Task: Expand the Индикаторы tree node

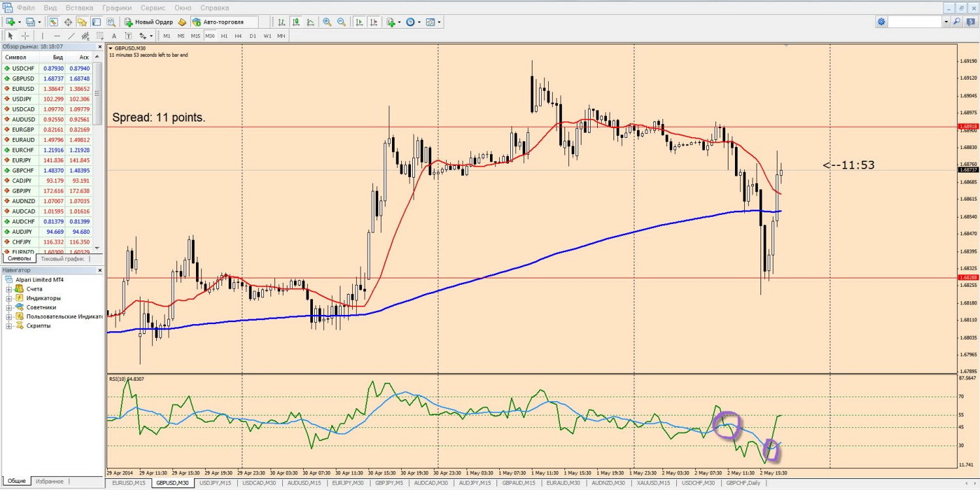Action: click(9, 298)
